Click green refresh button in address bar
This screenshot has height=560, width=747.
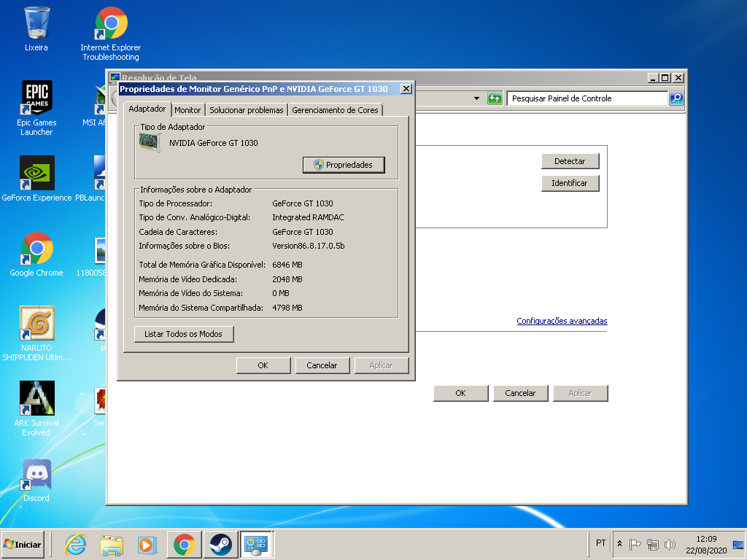[x=495, y=98]
